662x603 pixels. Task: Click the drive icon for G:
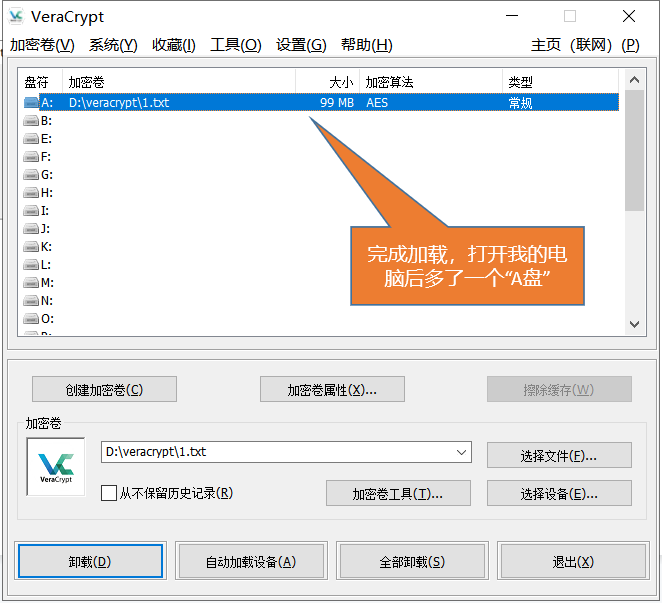[x=31, y=175]
